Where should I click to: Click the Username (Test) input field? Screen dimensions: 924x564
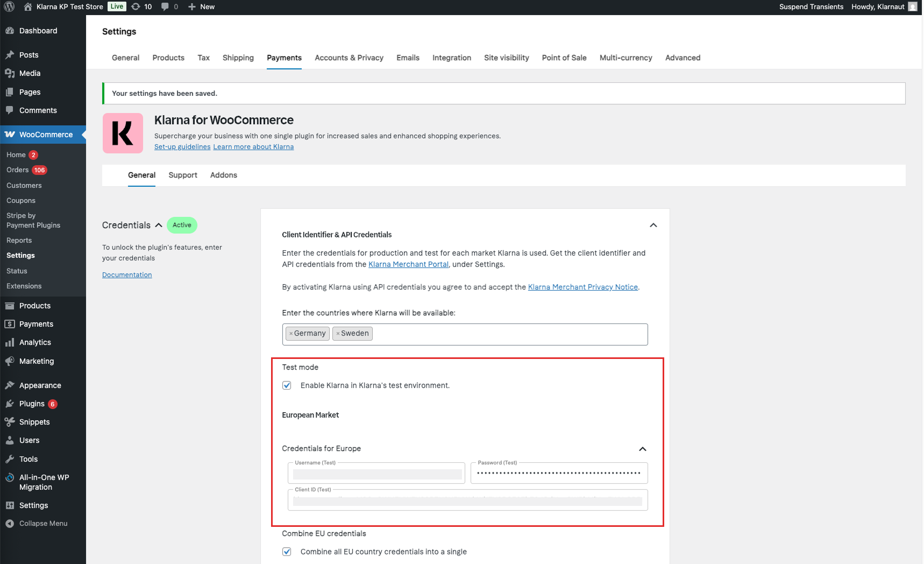coord(376,473)
